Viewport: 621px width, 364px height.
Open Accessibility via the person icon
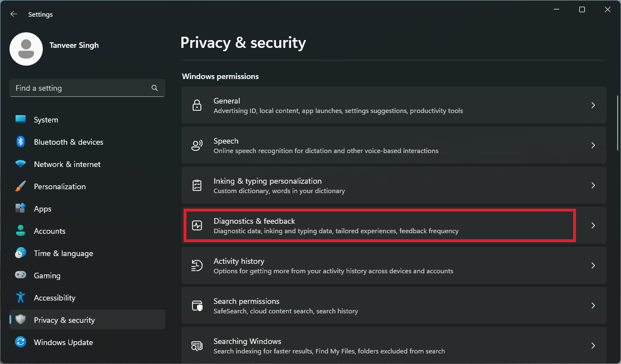(x=20, y=297)
